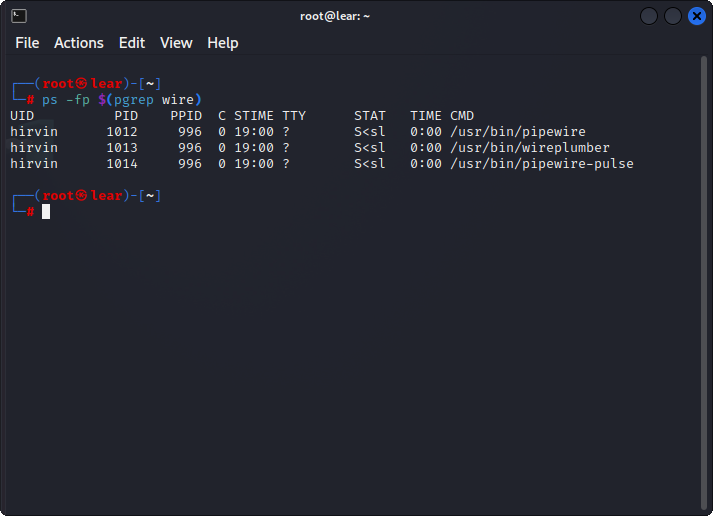The height and width of the screenshot is (516, 713).
Task: Open the Actions menu
Action: 79,43
